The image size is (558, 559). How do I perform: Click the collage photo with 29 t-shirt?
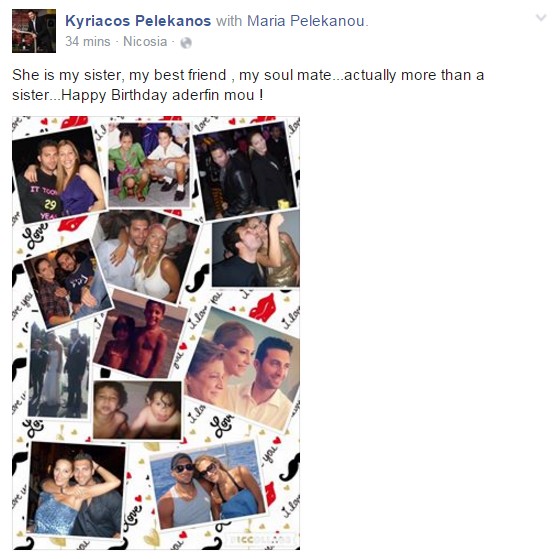[58, 175]
